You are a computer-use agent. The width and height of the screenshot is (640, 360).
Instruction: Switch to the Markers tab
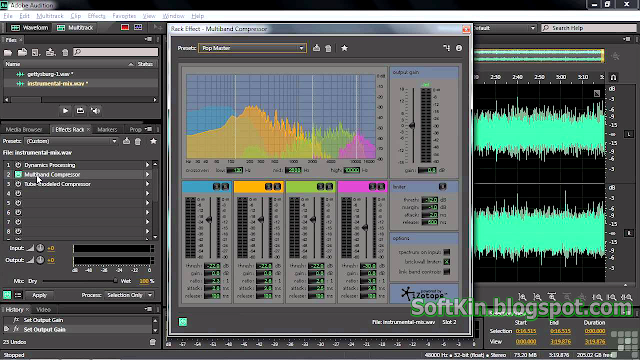[x=107, y=129]
